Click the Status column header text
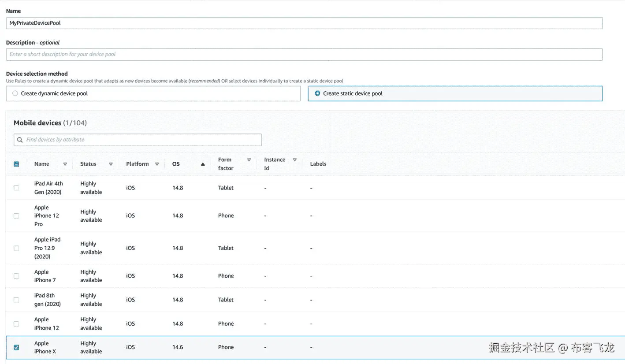 click(x=88, y=164)
